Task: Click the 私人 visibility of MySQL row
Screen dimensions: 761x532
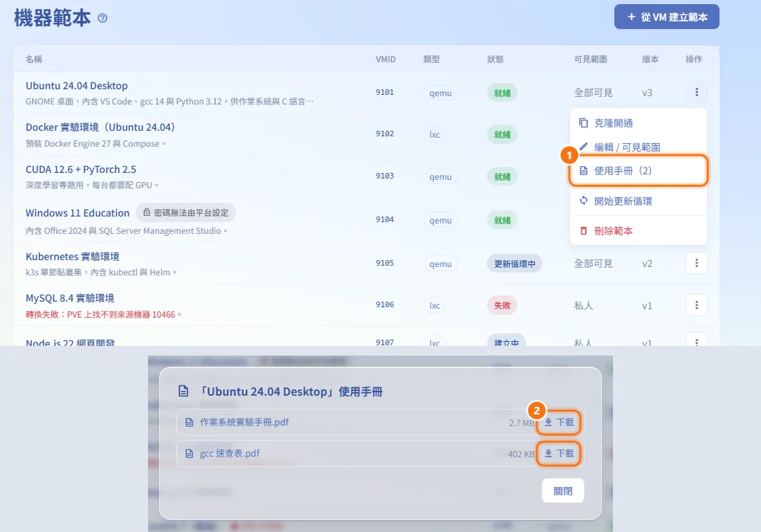Action: 583,305
